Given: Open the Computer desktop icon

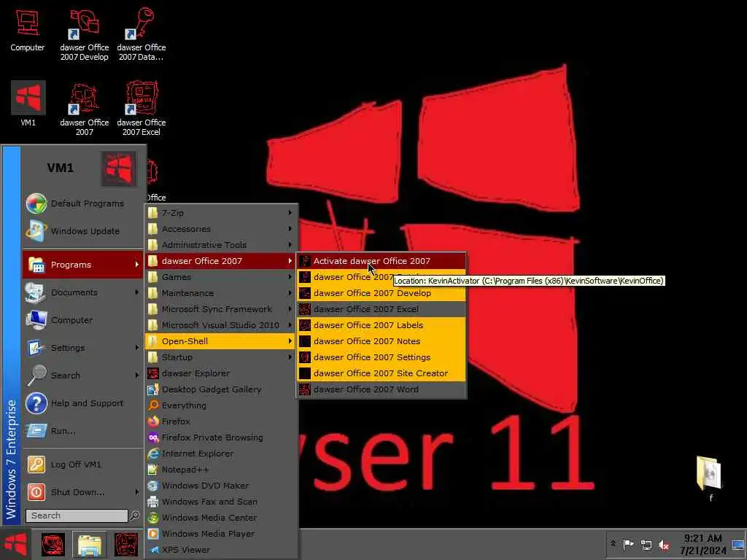Looking at the screenshot, I should click(x=27, y=31).
